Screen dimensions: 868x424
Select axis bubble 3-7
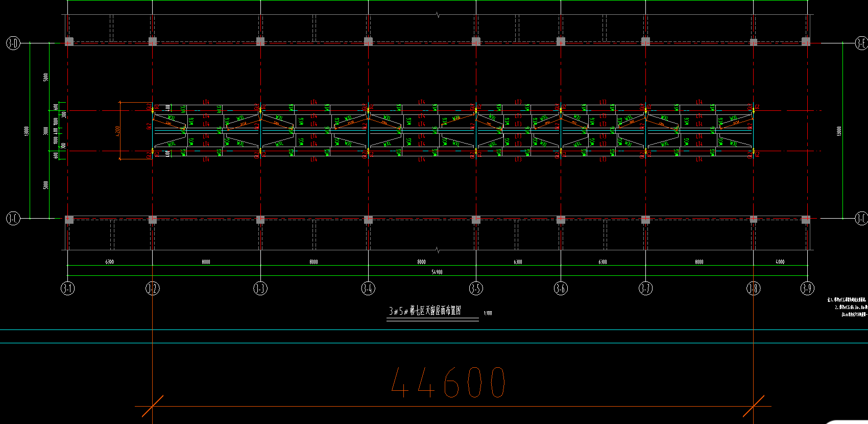click(645, 289)
